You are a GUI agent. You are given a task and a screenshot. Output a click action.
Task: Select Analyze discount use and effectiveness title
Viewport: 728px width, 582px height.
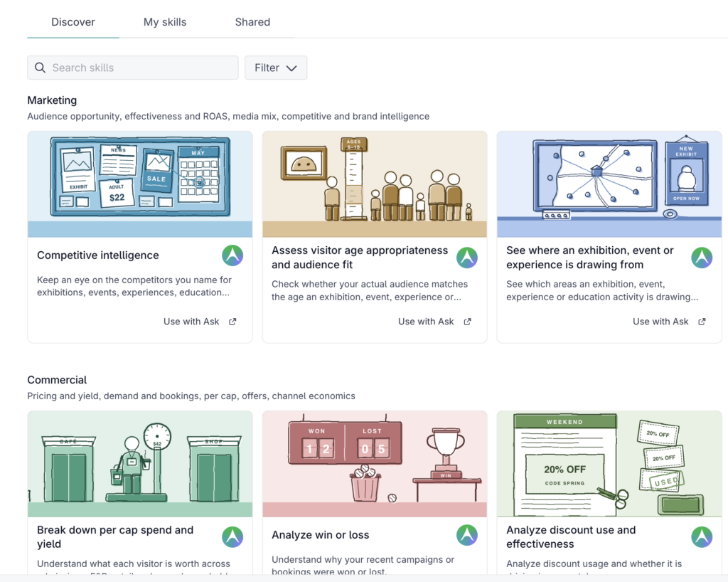tap(571, 537)
